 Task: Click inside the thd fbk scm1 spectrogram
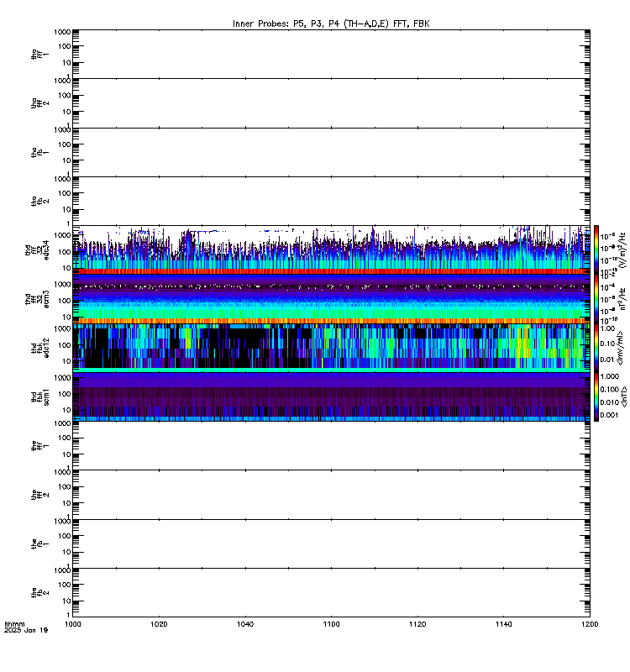click(x=331, y=396)
